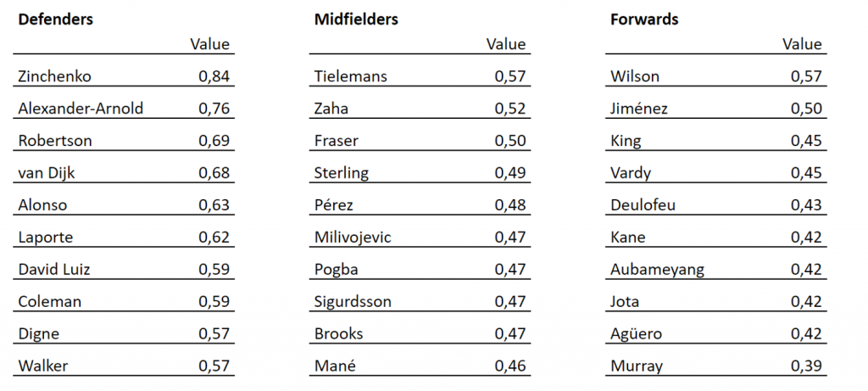Image resolution: width=868 pixels, height=391 pixels.
Task: Click the Defenders table heading
Action: [55, 20]
